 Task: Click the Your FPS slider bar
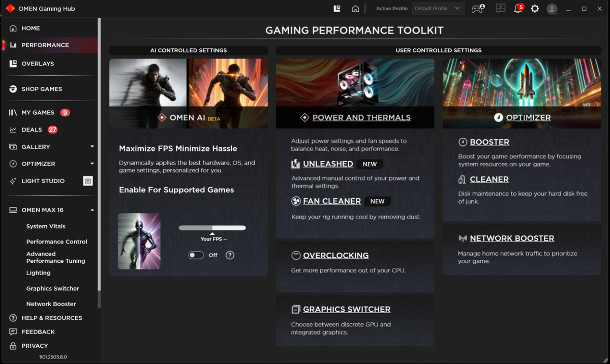click(212, 228)
